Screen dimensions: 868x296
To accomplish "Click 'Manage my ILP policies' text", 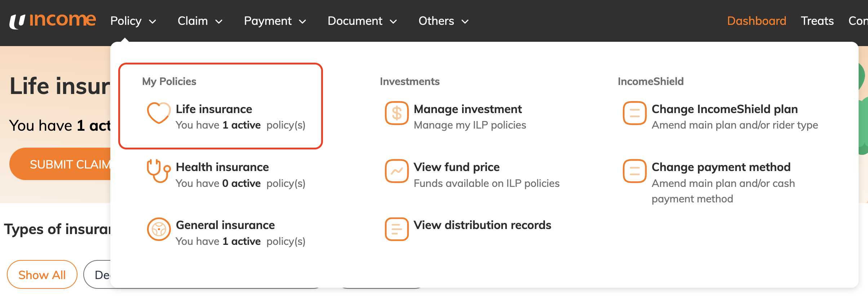I will tap(470, 125).
